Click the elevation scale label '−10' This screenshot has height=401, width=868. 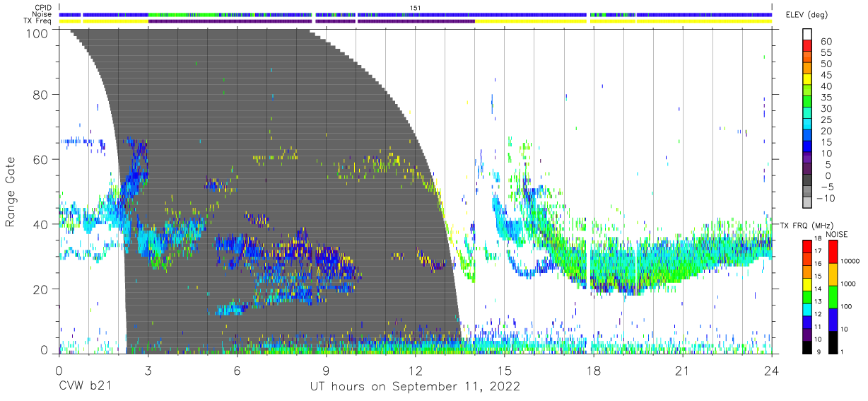click(x=826, y=199)
